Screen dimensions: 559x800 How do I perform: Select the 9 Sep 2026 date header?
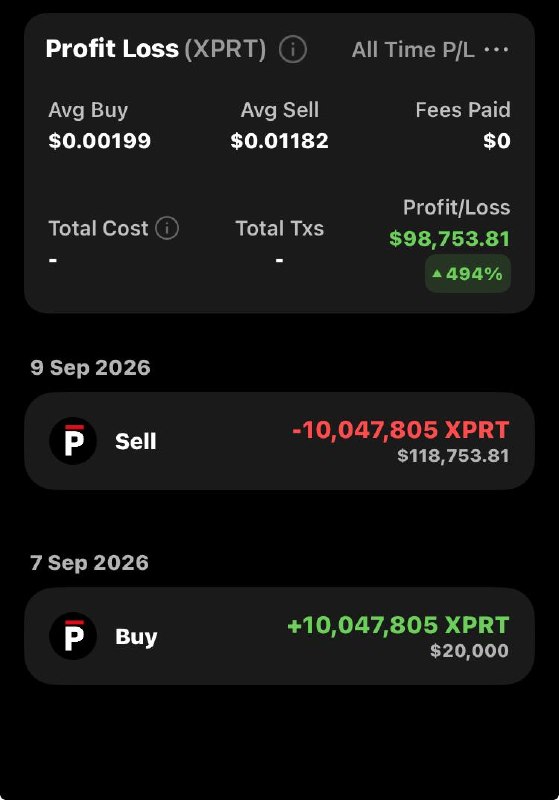(x=90, y=368)
